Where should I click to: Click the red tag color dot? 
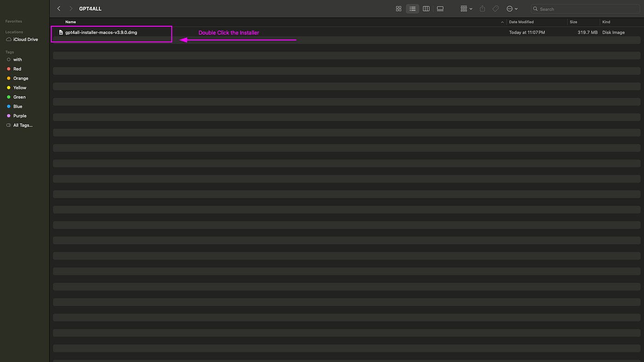[9, 69]
